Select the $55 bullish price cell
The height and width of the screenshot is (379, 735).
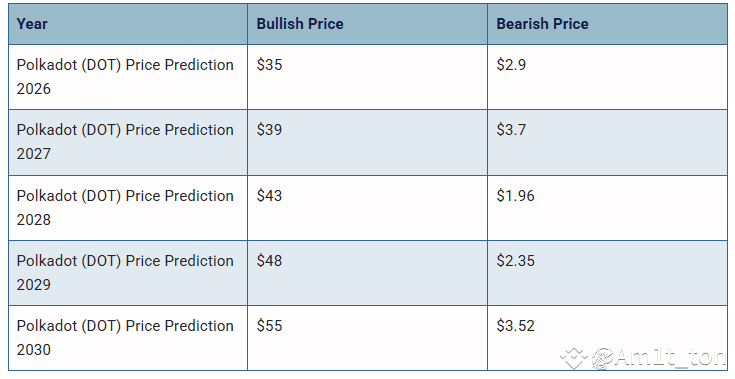(x=368, y=338)
